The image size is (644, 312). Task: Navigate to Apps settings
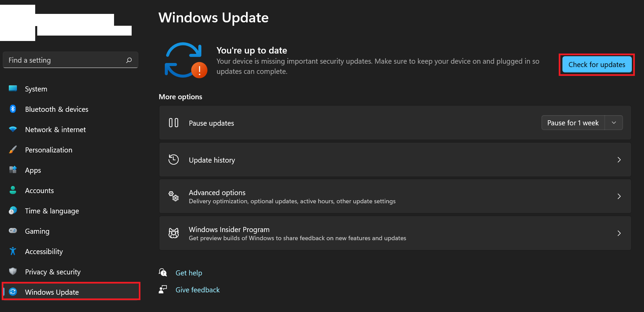70,170
